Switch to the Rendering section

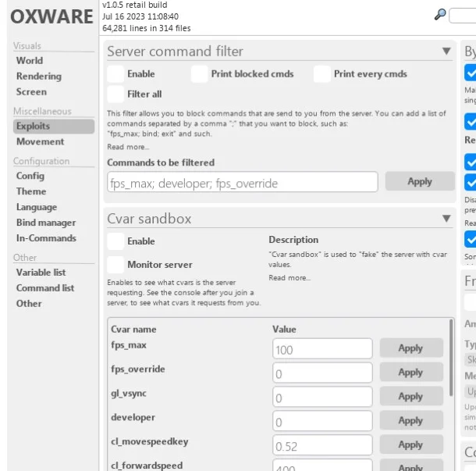pos(38,76)
